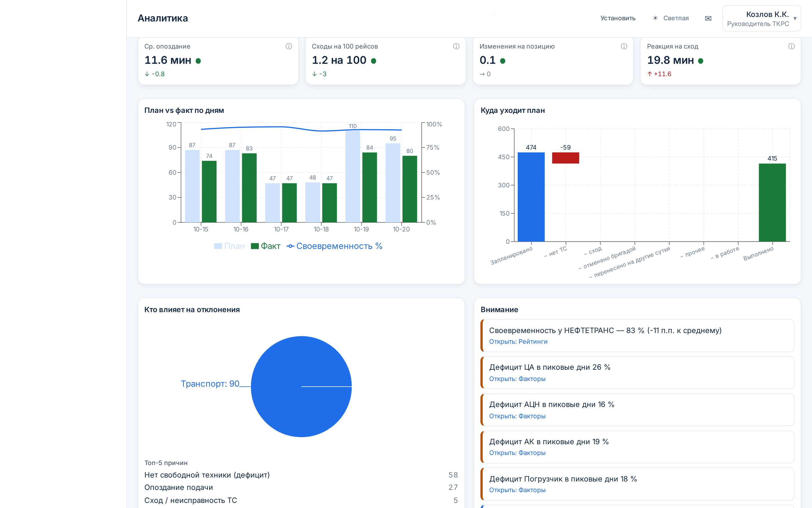The width and height of the screenshot is (812, 508).
Task: Open info icon for Изменения на позицию
Action: pos(624,46)
